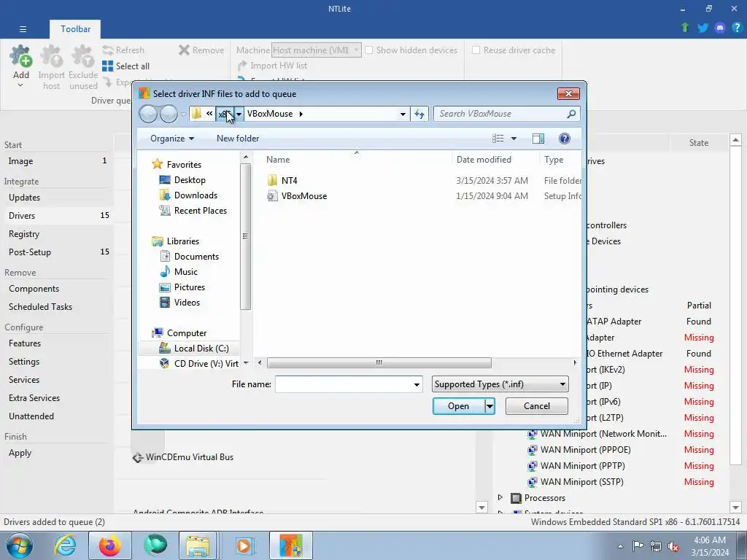Select the NT4 folder
This screenshot has width=747, height=560.
289,181
